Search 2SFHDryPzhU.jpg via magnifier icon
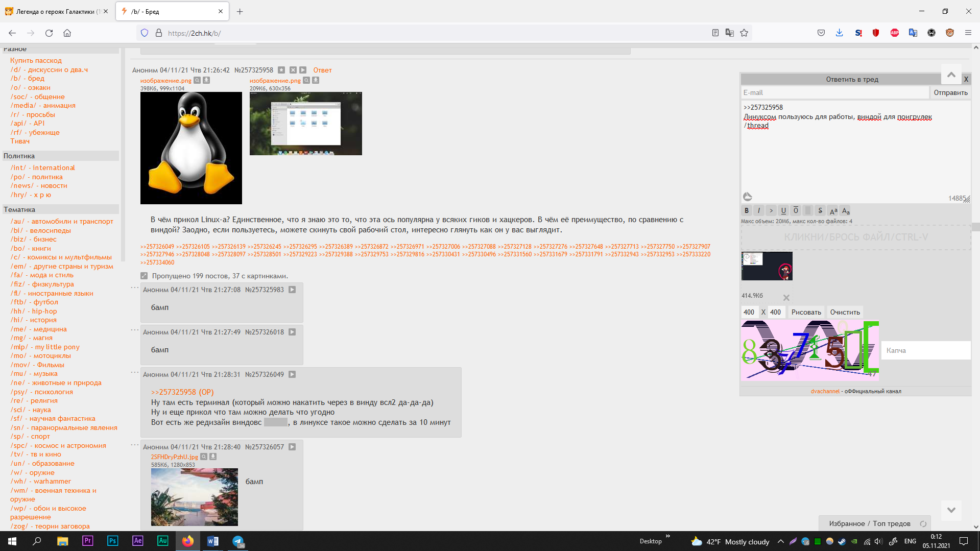 click(x=204, y=457)
